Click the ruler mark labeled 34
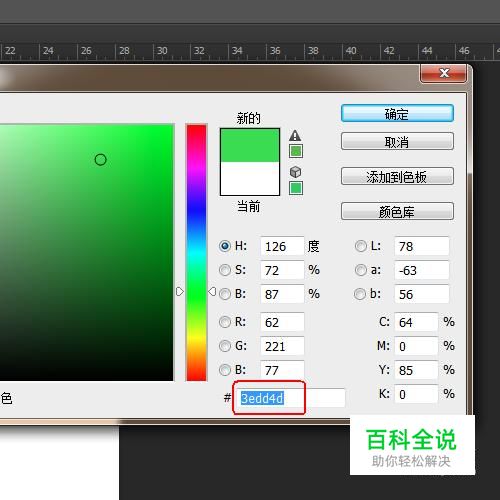 tap(237, 51)
